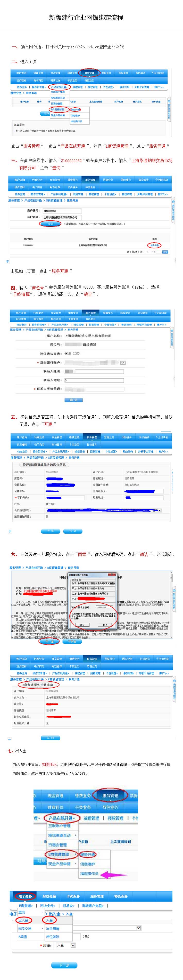Click 国际业务 tab in the first screenshot
The width and height of the screenshot is (183, 980).
click(123, 73)
